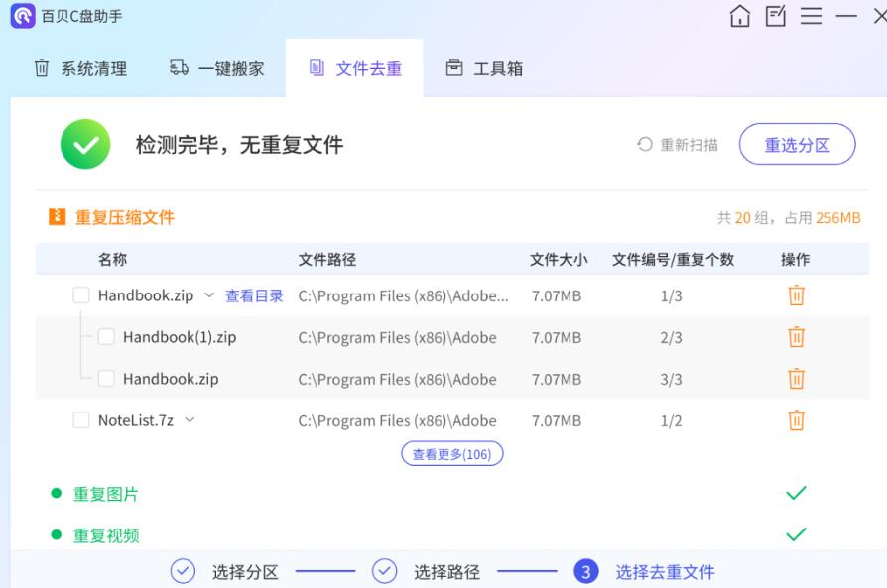
Task: Expand the NoteList.7z group chevron
Action: (190, 420)
